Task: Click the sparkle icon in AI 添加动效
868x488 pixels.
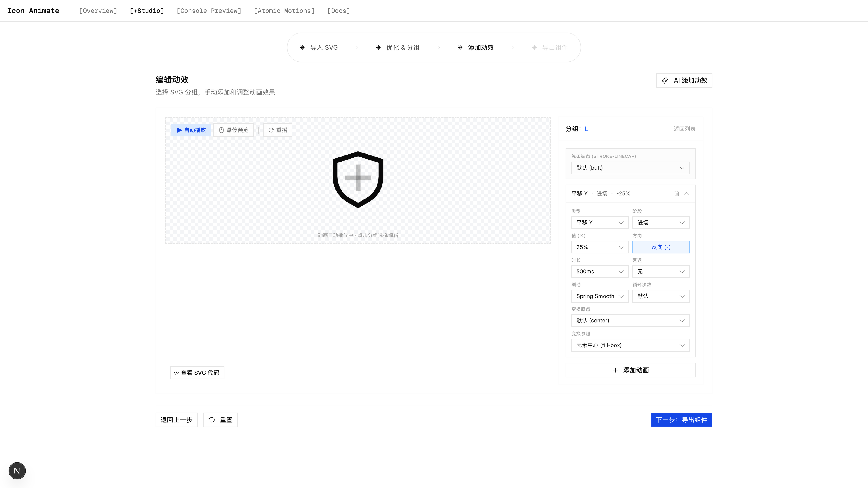Action: click(665, 80)
